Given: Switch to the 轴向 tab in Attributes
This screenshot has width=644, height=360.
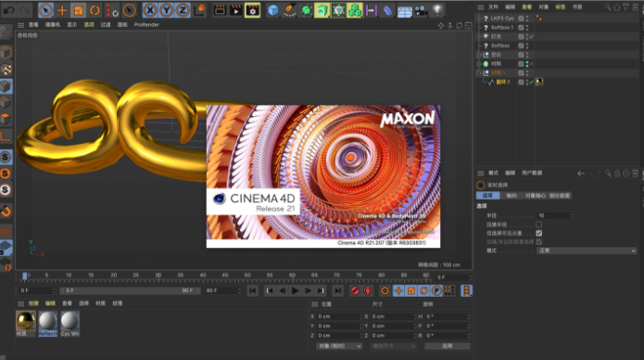Looking at the screenshot, I should point(511,196).
